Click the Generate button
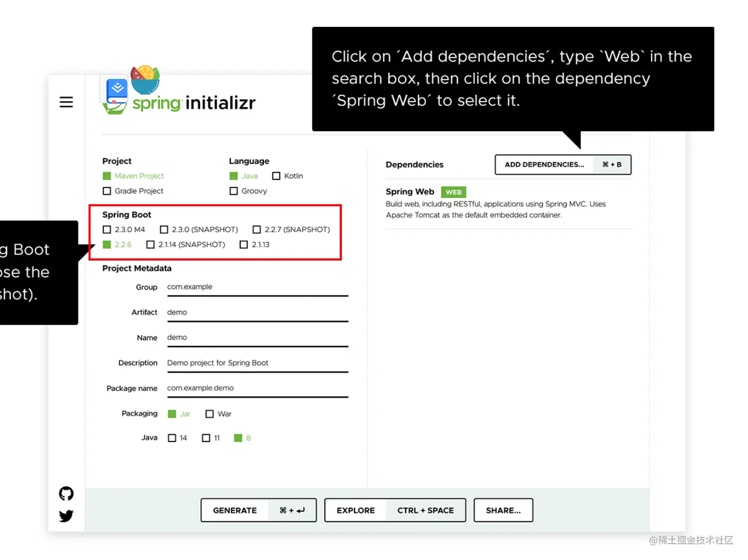Image resolution: width=748 pixels, height=560 pixels. pyautogui.click(x=259, y=511)
